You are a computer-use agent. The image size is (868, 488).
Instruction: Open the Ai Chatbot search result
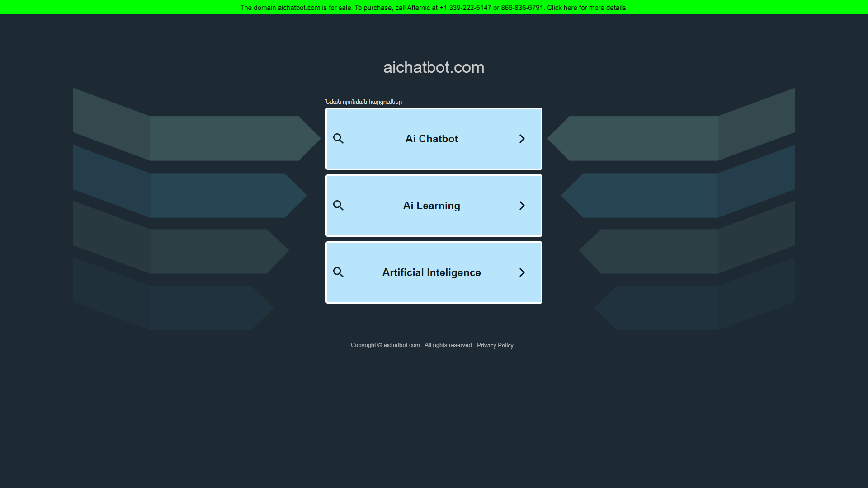click(434, 138)
